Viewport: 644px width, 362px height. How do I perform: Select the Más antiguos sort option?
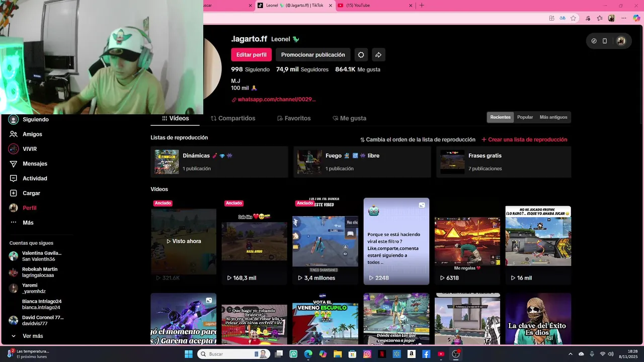tap(553, 117)
